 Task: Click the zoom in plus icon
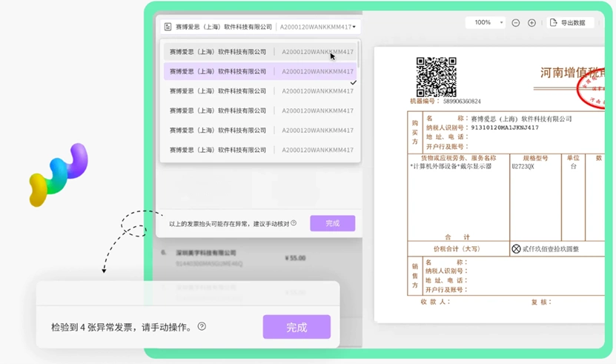pos(531,23)
